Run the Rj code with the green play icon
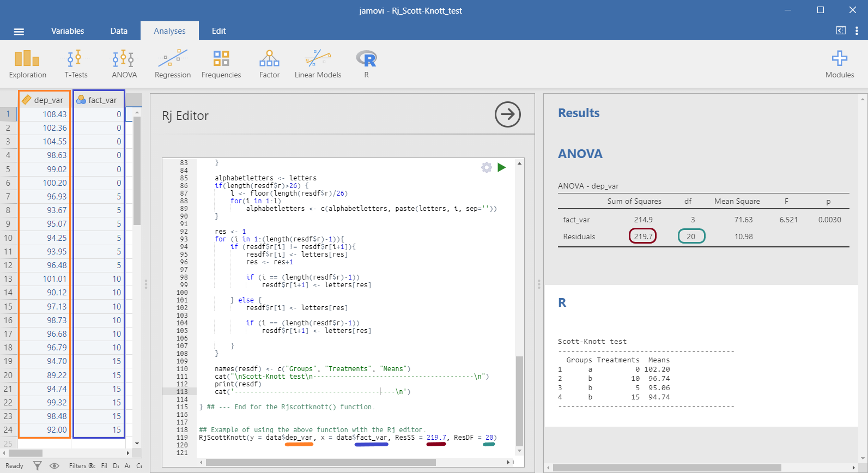 pos(502,167)
